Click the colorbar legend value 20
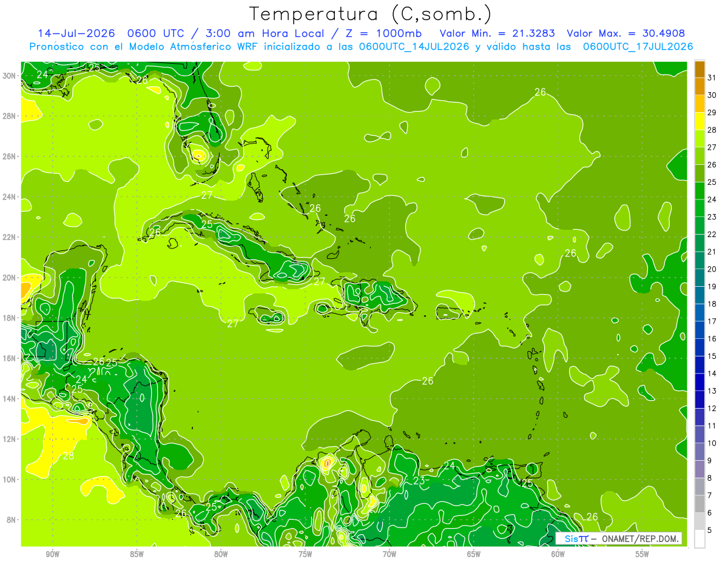The width and height of the screenshot is (728, 562). (712, 269)
